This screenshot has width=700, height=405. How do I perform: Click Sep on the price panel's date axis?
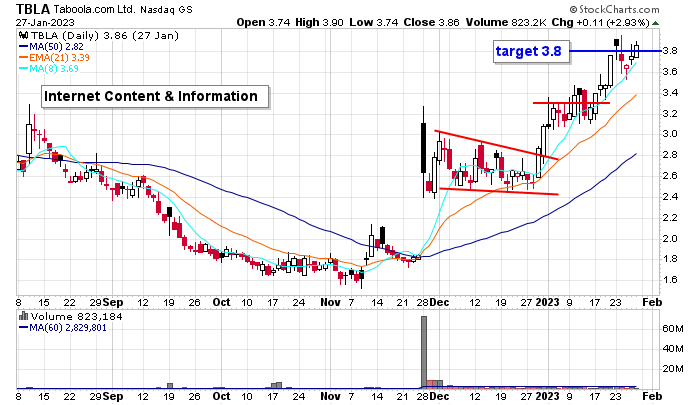(x=112, y=302)
